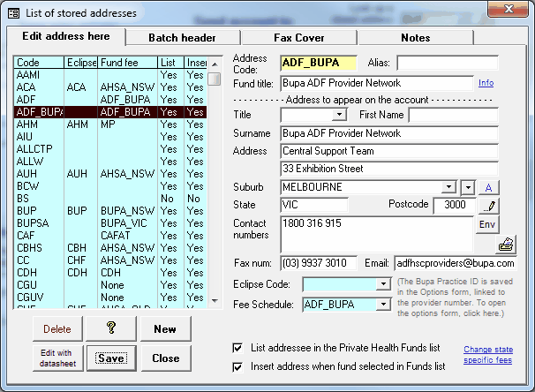This screenshot has height=392, width=535.
Task: Select the CBHS row in the list
Action: (x=110, y=248)
